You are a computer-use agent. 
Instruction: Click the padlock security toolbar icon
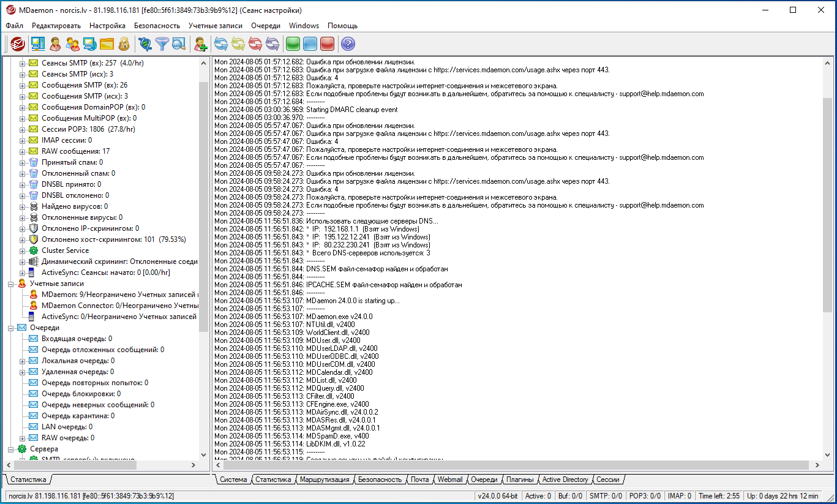click(x=124, y=44)
